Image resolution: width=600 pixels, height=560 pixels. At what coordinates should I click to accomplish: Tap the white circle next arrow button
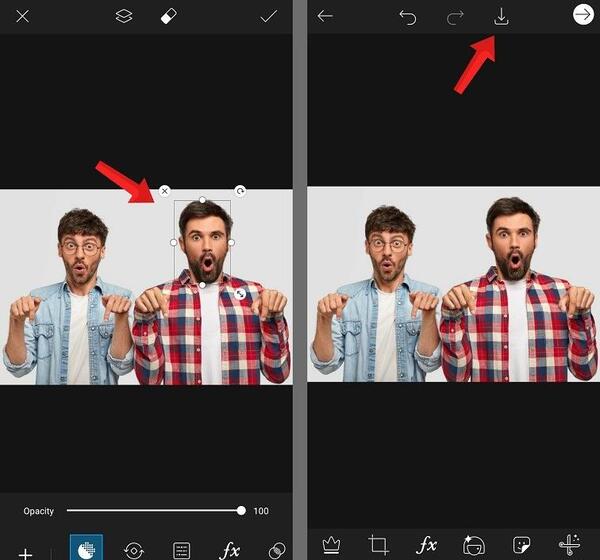click(583, 15)
